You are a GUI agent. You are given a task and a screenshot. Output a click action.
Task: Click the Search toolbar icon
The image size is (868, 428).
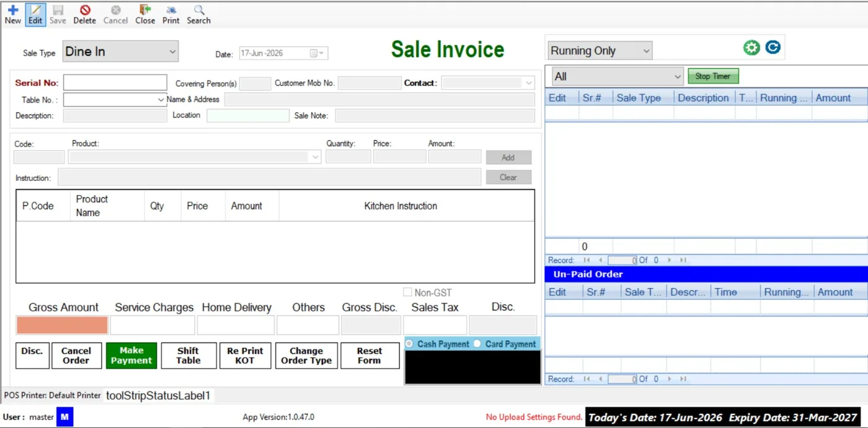tap(198, 14)
